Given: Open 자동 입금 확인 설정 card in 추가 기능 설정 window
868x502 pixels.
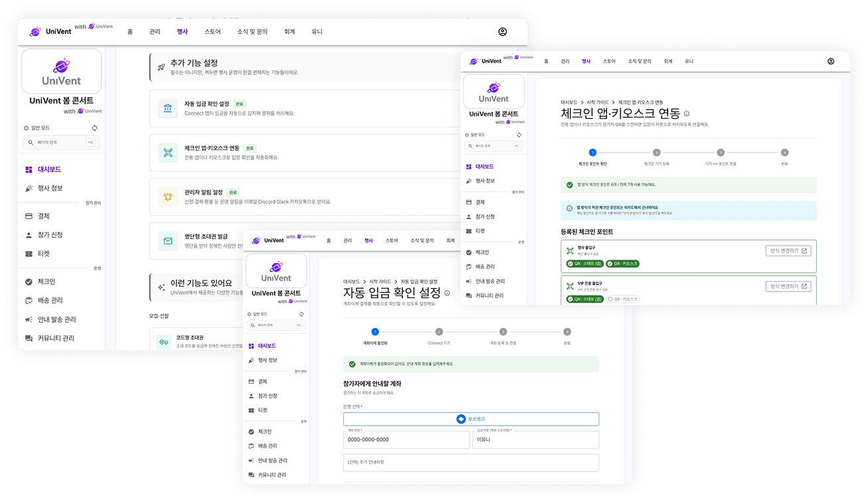Looking at the screenshot, I should 305,108.
